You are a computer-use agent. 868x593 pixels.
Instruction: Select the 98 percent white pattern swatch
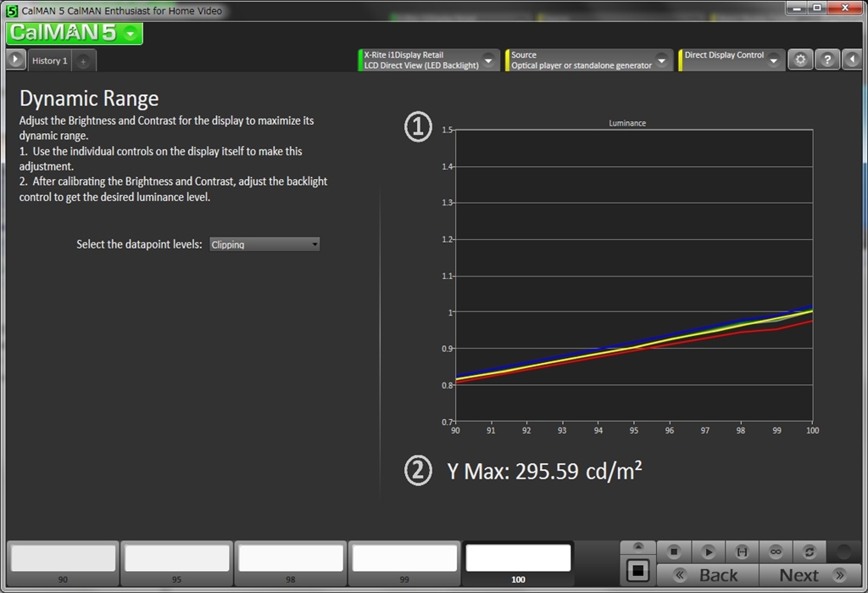click(291, 563)
